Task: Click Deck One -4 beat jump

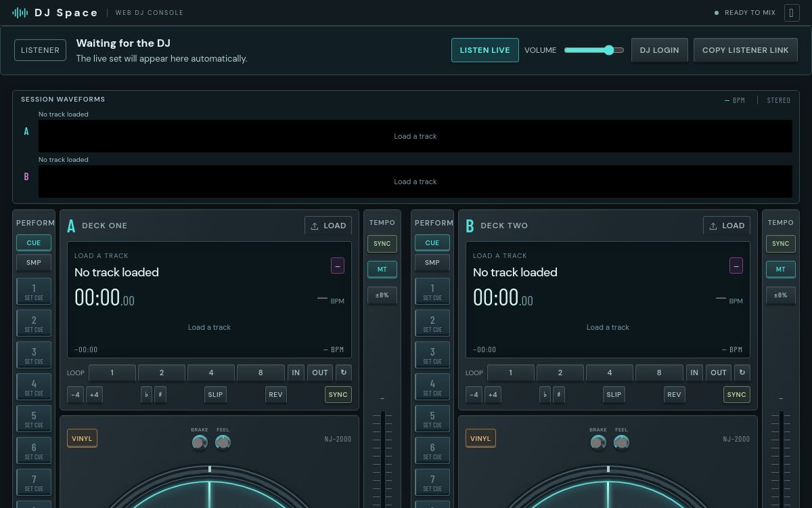Action: [75, 395]
